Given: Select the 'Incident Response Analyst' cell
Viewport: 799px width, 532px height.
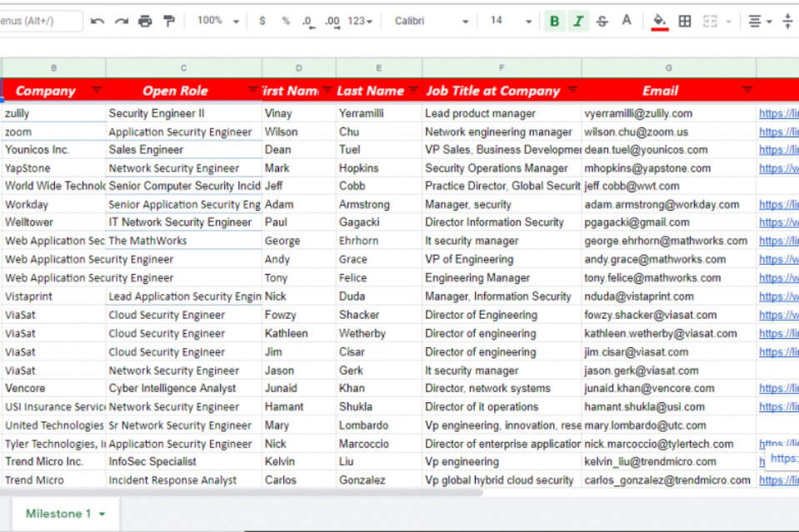Looking at the screenshot, I should point(184,480).
